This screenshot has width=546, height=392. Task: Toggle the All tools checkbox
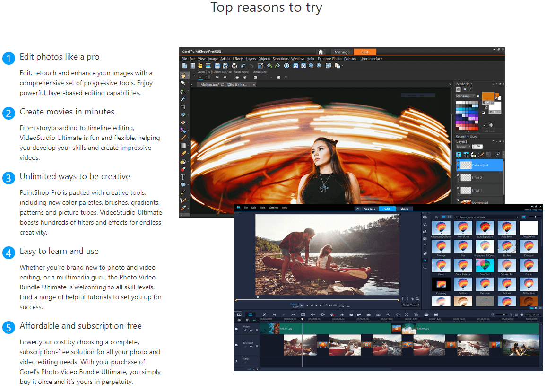(484, 131)
